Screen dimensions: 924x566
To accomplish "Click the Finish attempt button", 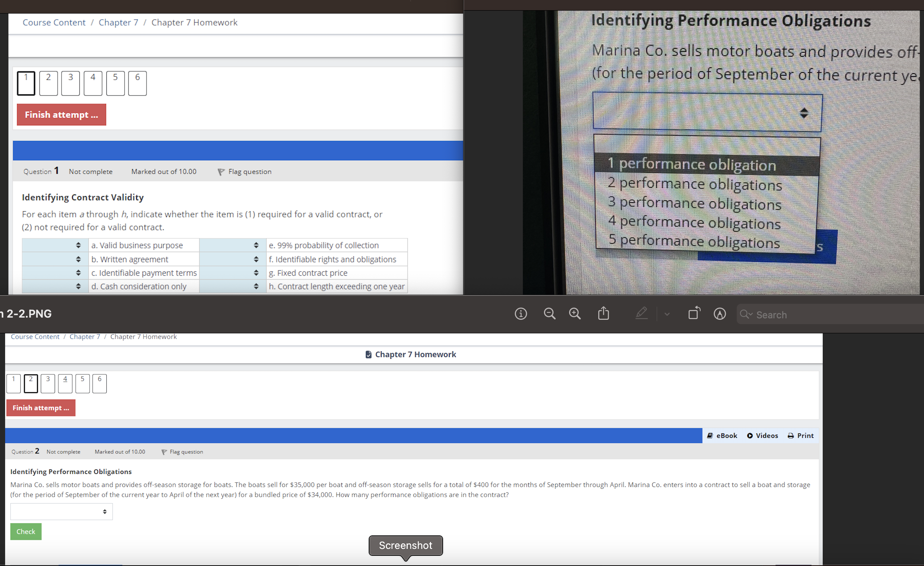I will (61, 114).
